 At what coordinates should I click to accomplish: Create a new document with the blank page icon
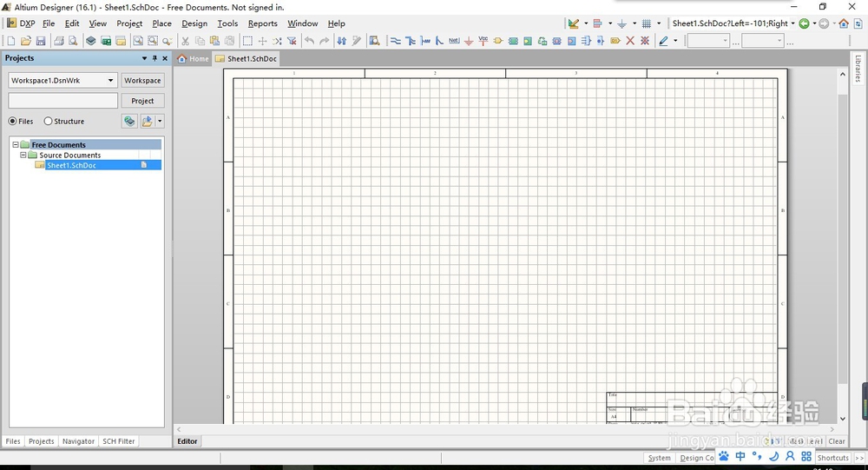click(x=11, y=41)
